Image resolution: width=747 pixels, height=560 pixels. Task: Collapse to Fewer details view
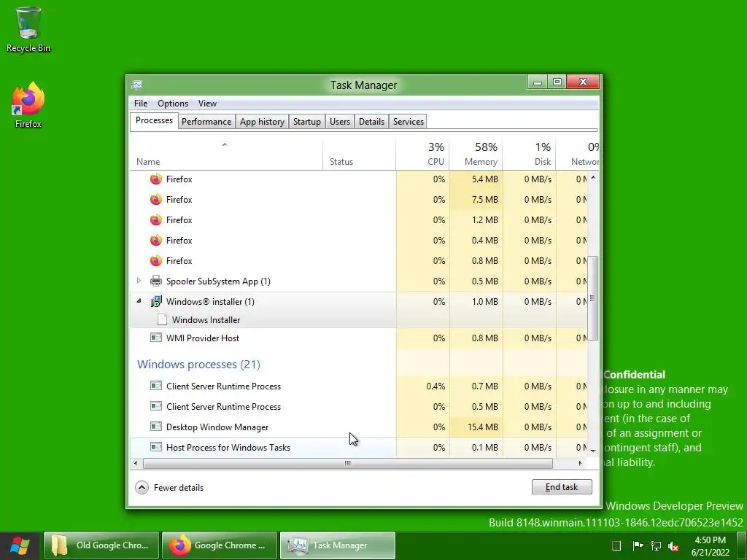coord(169,488)
